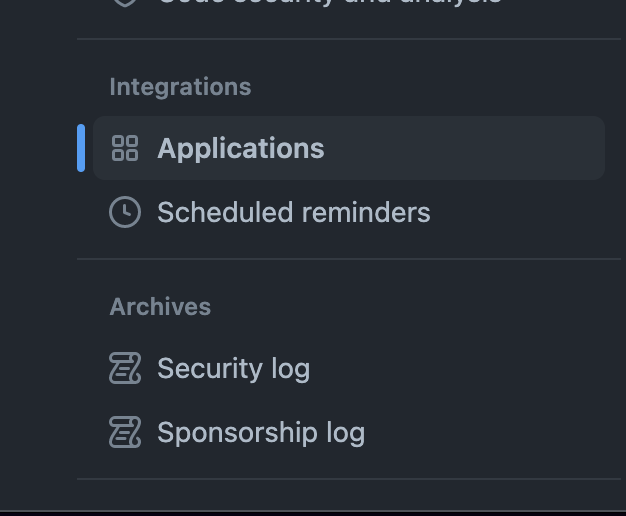Image resolution: width=626 pixels, height=516 pixels.
Task: Click empty right end of highlighted Applications row
Action: [x=560, y=149]
